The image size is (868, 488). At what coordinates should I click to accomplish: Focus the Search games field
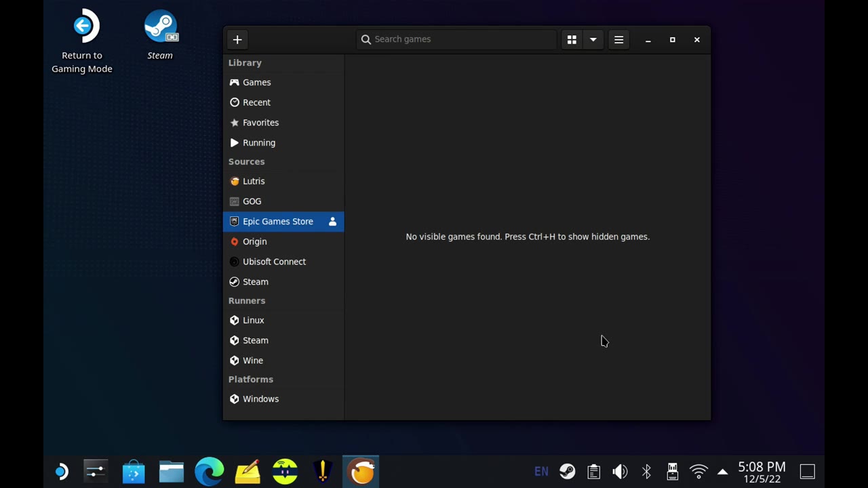click(456, 39)
